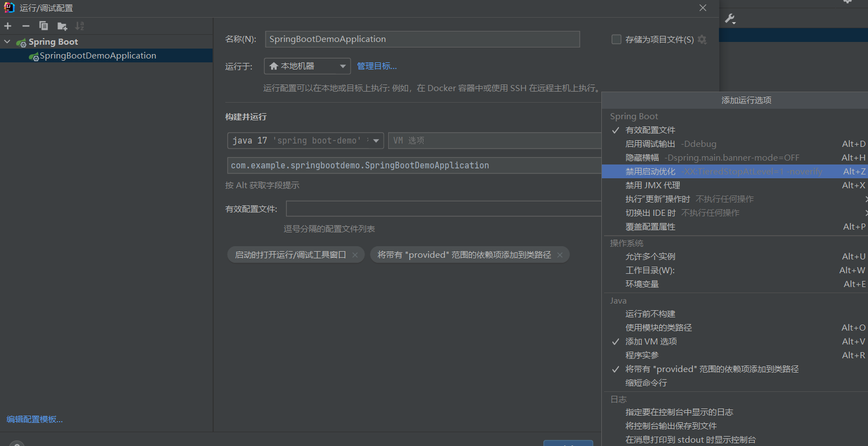The width and height of the screenshot is (868, 446).
Task: Select 缩短命令行 option
Action: [734, 383]
